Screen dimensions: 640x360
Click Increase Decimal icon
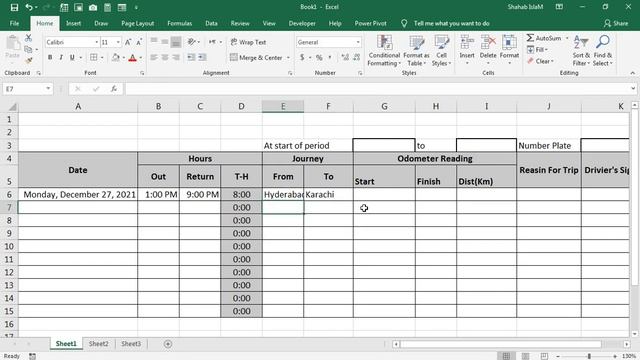click(345, 58)
